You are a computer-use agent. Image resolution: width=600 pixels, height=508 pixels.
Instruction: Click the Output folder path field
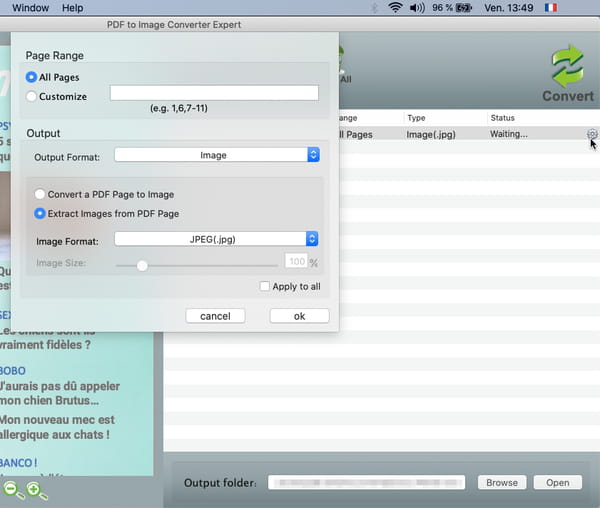tap(367, 482)
